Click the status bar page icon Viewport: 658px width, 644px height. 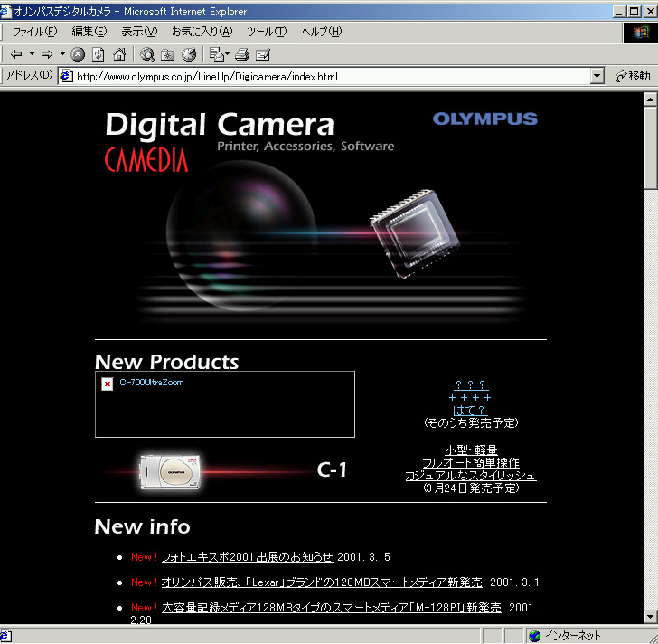(x=5, y=636)
